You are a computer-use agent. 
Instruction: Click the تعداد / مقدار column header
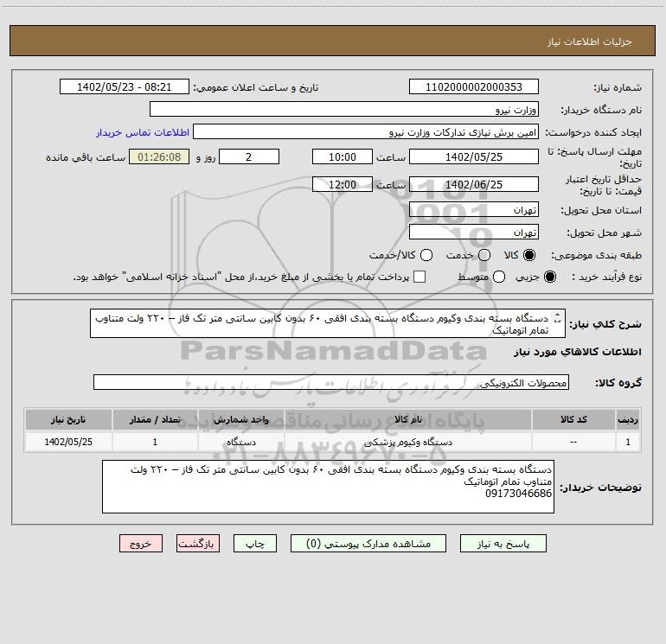point(155,419)
